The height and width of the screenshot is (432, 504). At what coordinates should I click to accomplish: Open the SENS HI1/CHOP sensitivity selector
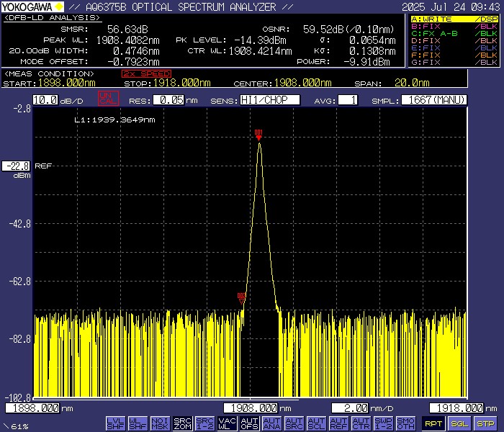(x=270, y=100)
